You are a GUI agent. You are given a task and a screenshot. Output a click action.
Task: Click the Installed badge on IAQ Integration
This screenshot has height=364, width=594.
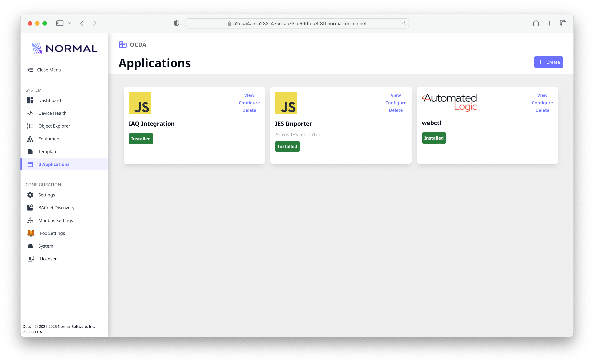(141, 139)
